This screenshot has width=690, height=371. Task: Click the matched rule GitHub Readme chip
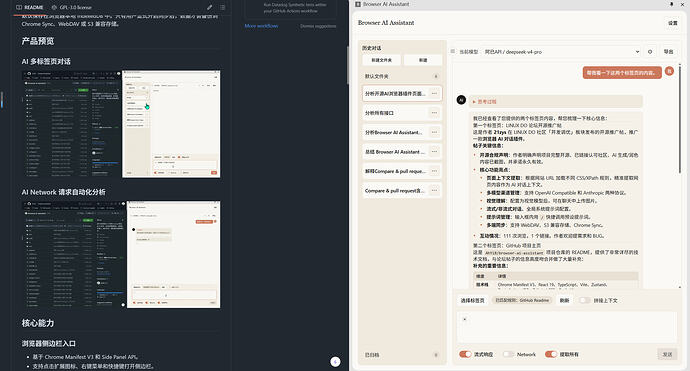pos(522,300)
